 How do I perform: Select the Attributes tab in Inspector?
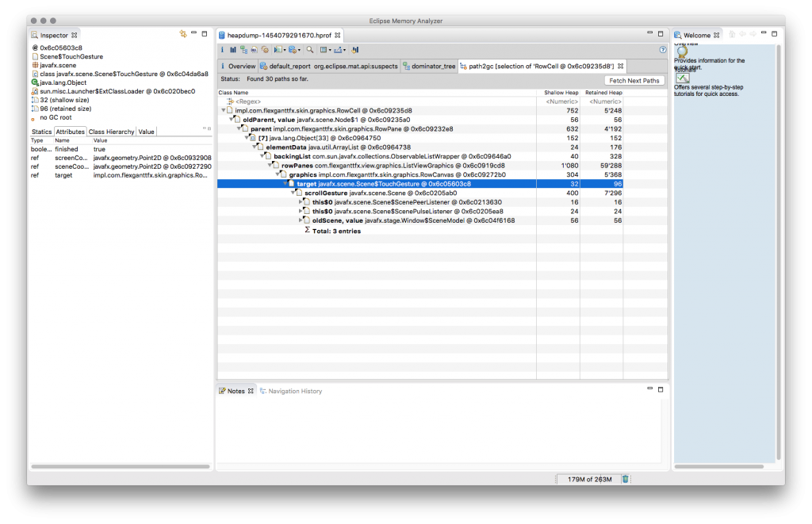point(70,132)
